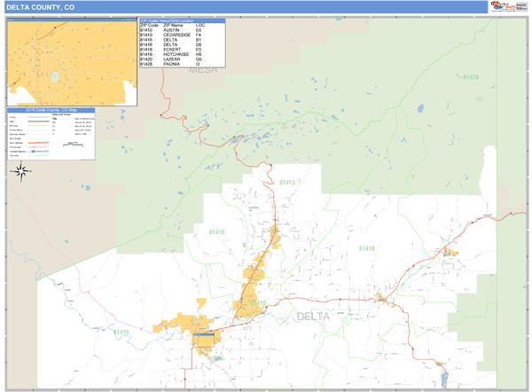Click the large gray DELTA county label
This screenshot has height=392, width=532.
pyautogui.click(x=313, y=317)
